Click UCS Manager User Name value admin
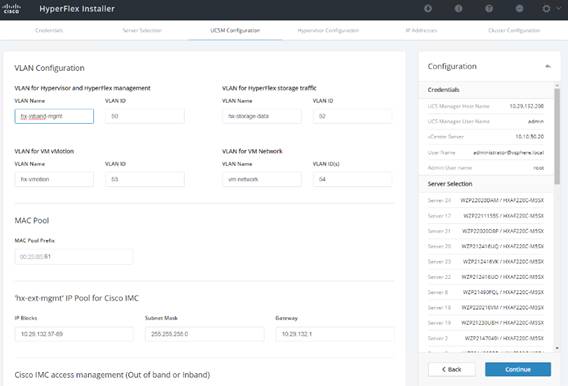 (536, 121)
